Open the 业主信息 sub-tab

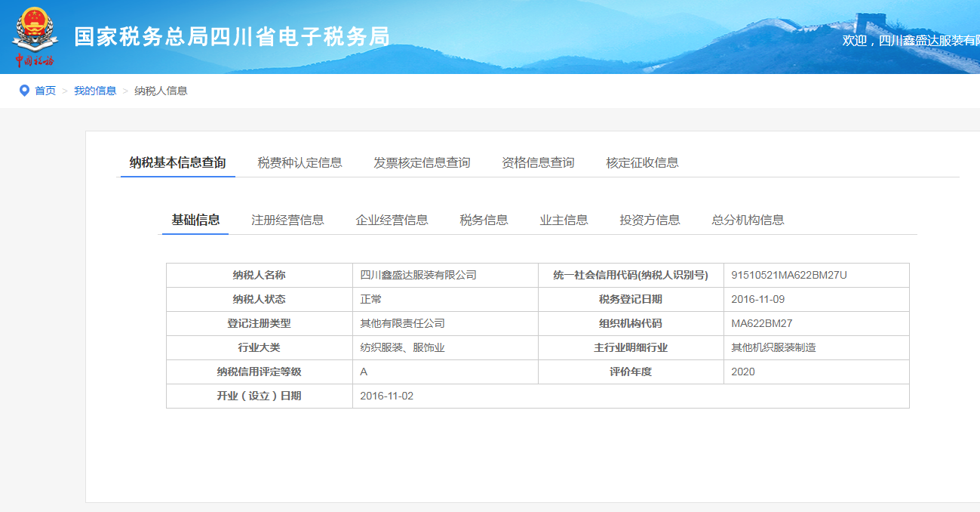(x=564, y=220)
